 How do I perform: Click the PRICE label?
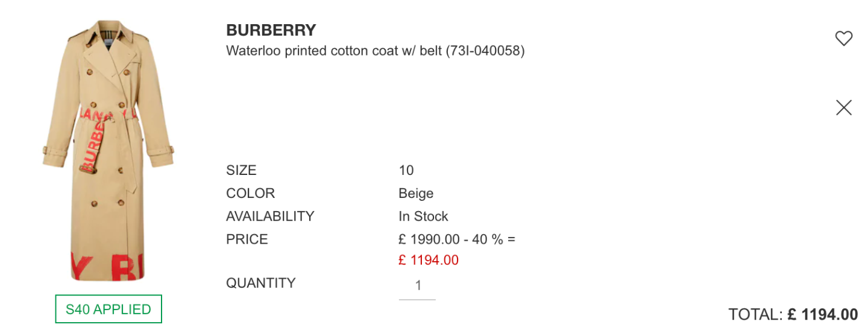coord(247,239)
